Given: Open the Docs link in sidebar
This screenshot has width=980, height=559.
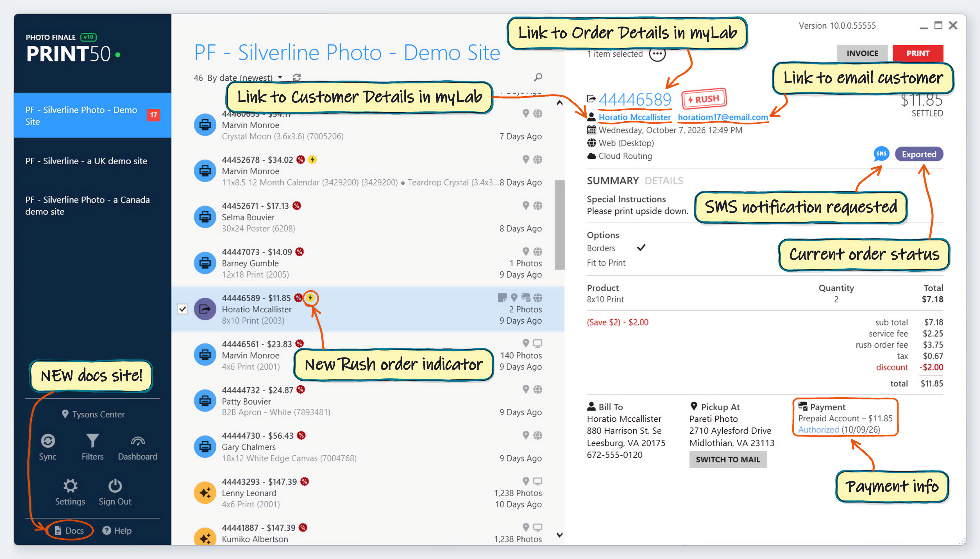Looking at the screenshot, I should pyautogui.click(x=69, y=531).
